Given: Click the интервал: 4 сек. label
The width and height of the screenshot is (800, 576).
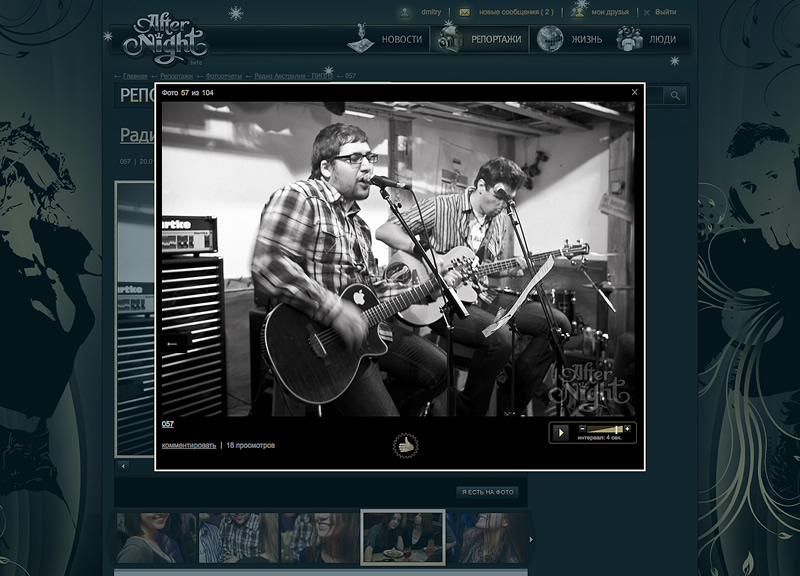Looking at the screenshot, I should tap(600, 438).
